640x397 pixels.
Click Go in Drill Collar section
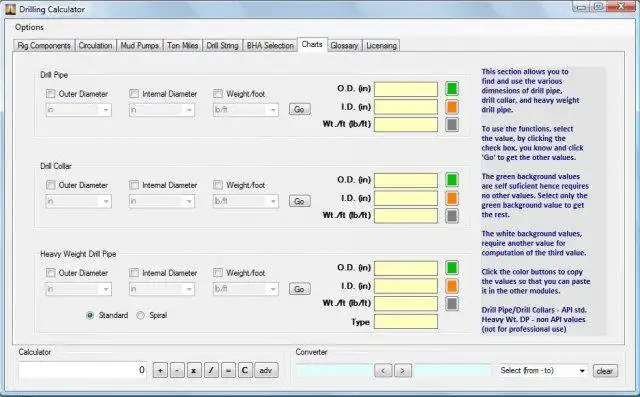(x=300, y=201)
